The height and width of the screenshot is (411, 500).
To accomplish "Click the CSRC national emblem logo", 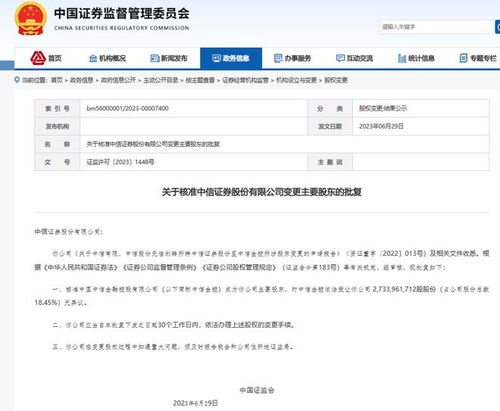I will pos(30,19).
